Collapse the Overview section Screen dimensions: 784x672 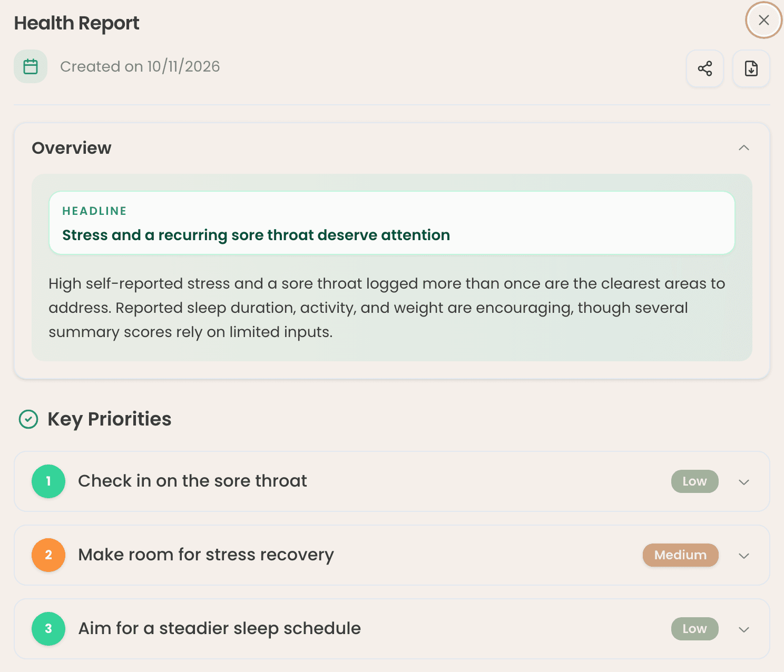point(744,148)
